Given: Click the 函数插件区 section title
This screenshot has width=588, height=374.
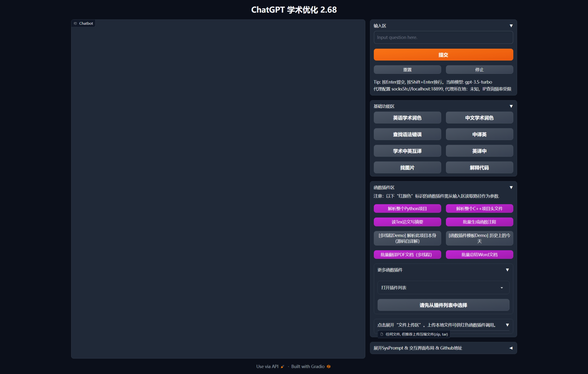Looking at the screenshot, I should (x=384, y=188).
